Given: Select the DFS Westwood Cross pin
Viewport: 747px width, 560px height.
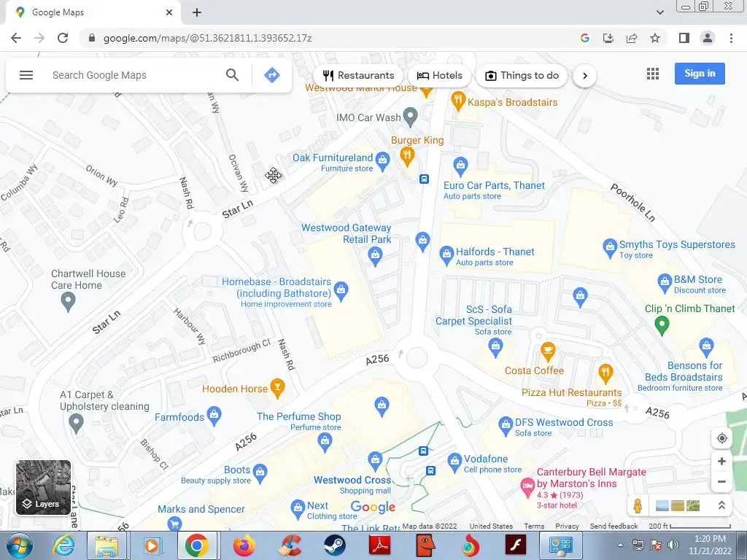Looking at the screenshot, I should click(x=506, y=426).
